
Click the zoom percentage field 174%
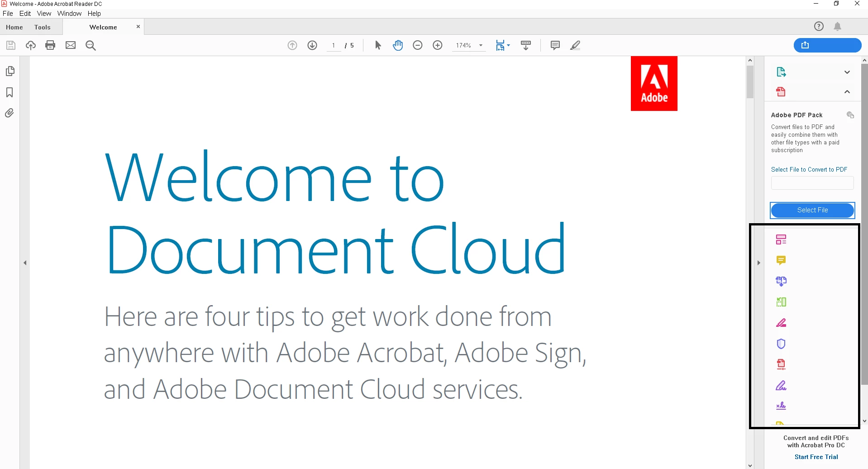coord(463,45)
